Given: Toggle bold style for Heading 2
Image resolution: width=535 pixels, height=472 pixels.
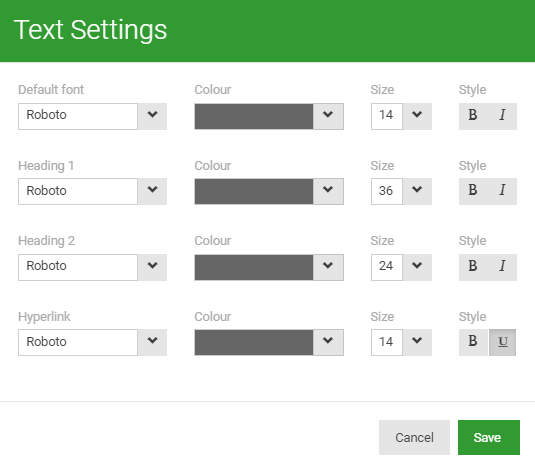Looking at the screenshot, I should tap(473, 267).
